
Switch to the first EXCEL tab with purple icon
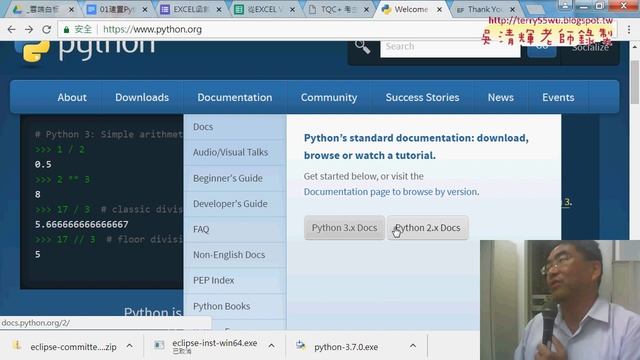(190, 9)
